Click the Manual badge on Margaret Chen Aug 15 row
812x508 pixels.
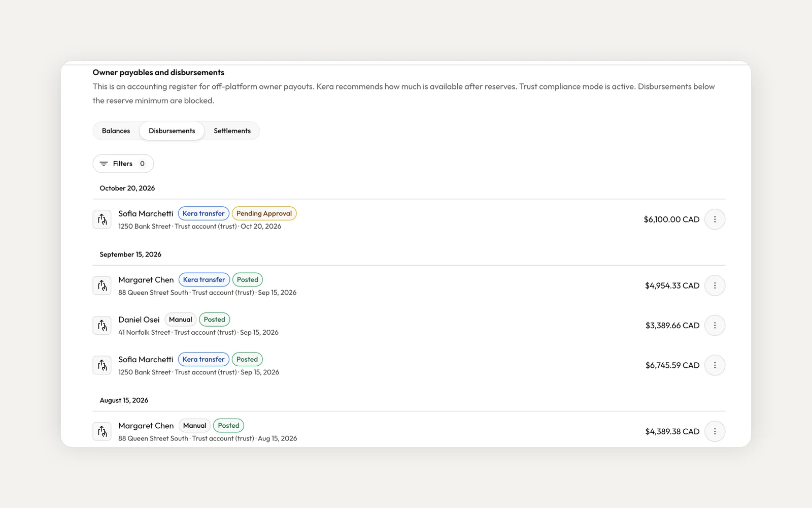195,426
